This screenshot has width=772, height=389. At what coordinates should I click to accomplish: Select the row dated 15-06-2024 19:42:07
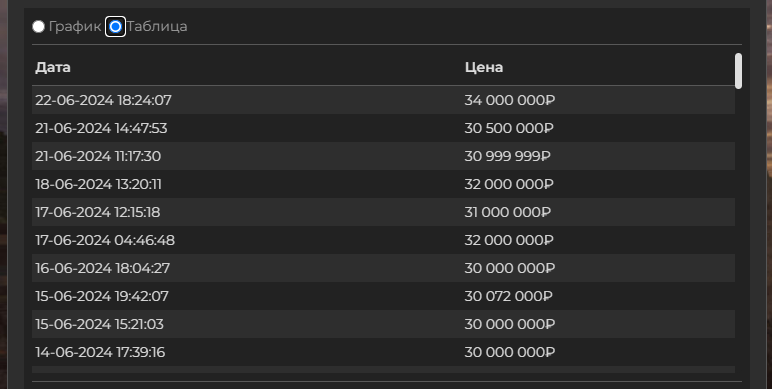pyautogui.click(x=384, y=296)
